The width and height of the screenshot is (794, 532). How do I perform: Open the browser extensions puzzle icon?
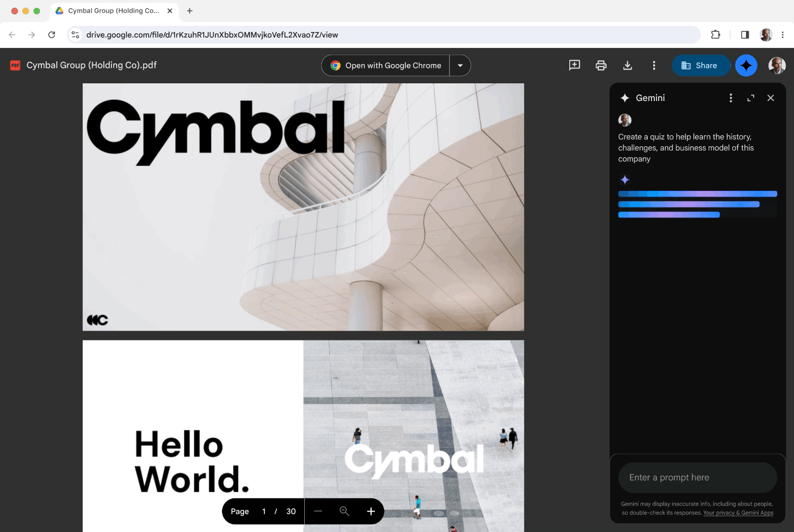pos(716,34)
